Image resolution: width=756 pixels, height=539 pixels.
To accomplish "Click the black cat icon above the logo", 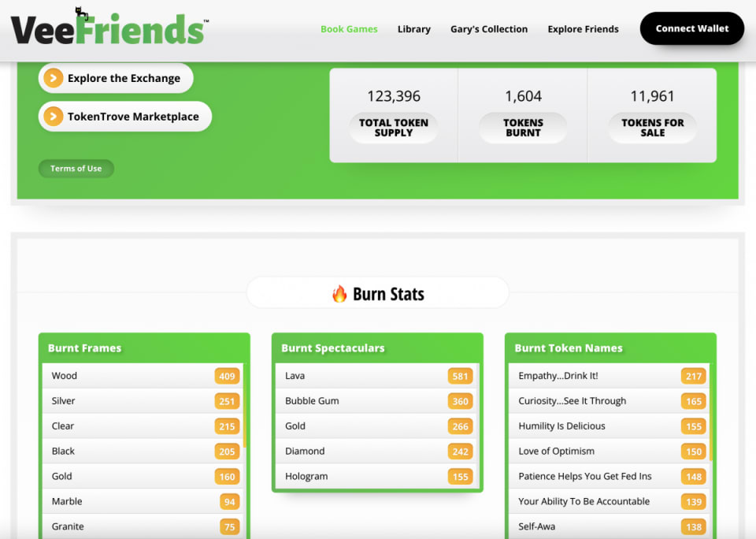I will (81, 13).
